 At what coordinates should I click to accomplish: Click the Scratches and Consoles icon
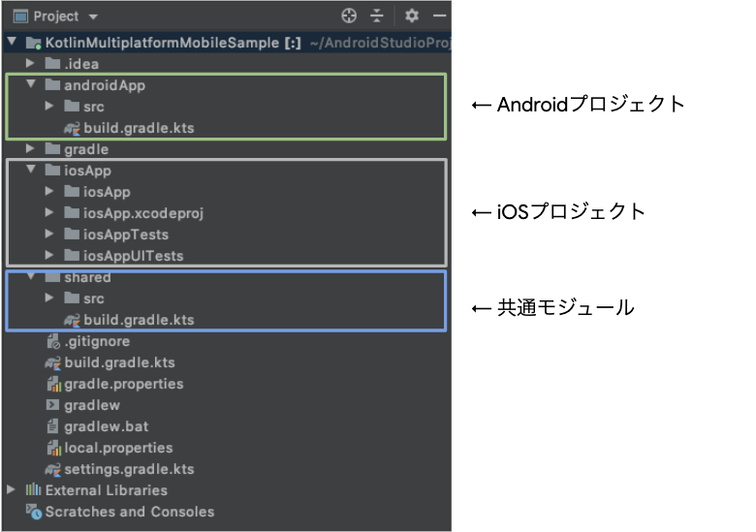(x=34, y=512)
